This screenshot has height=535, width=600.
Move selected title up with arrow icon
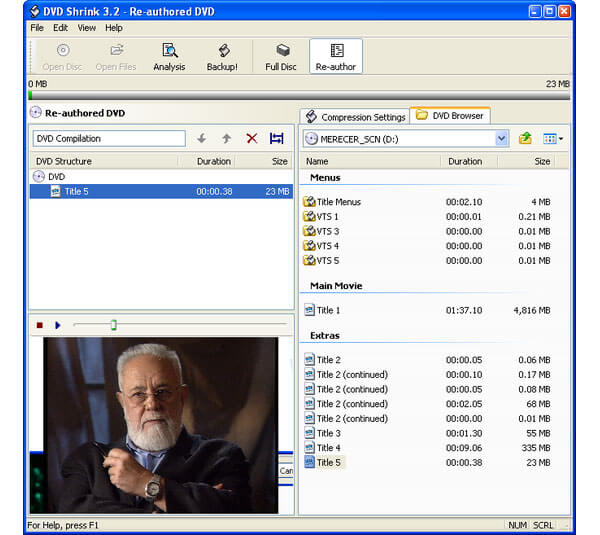pos(227,139)
